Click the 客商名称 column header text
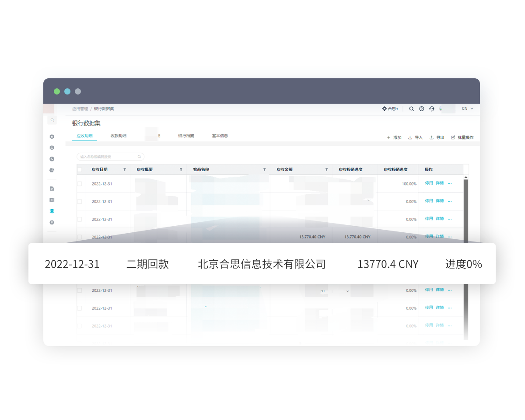The width and height of the screenshot is (525, 420). (201, 169)
